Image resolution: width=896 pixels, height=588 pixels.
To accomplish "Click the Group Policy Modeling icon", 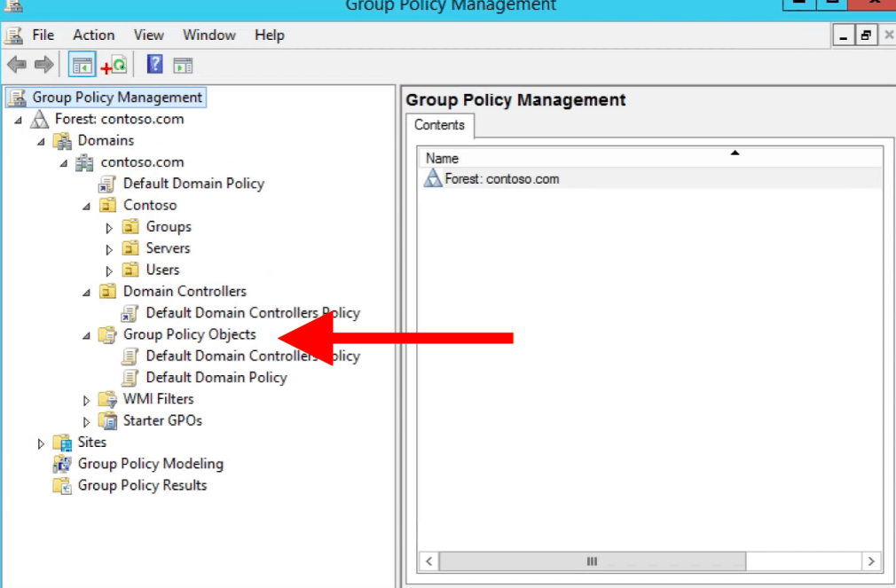I will coord(62,464).
